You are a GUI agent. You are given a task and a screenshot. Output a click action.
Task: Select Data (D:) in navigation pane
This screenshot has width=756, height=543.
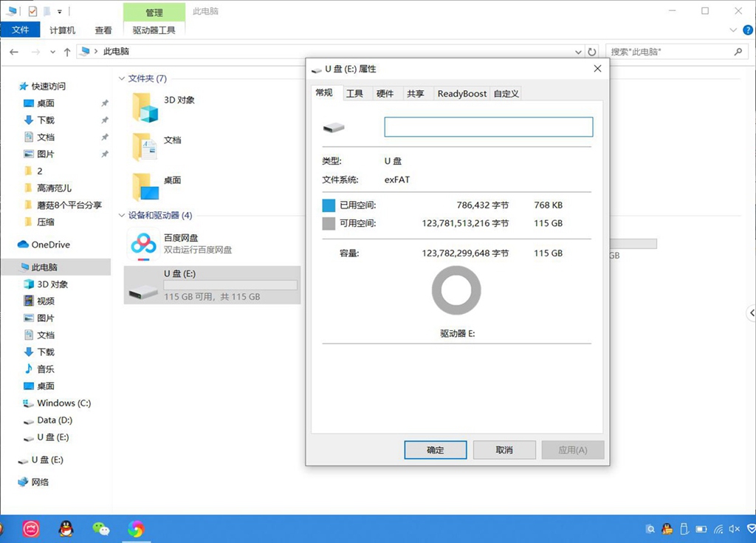pyautogui.click(x=55, y=420)
